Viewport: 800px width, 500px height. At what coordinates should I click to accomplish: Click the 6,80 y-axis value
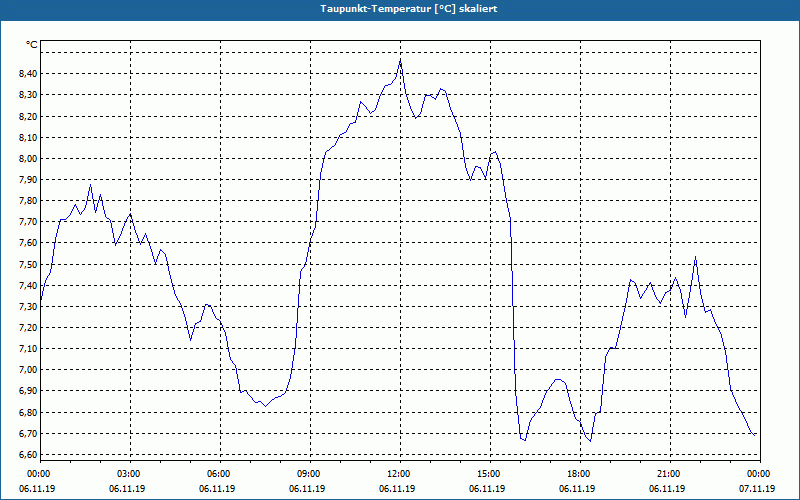[28, 412]
